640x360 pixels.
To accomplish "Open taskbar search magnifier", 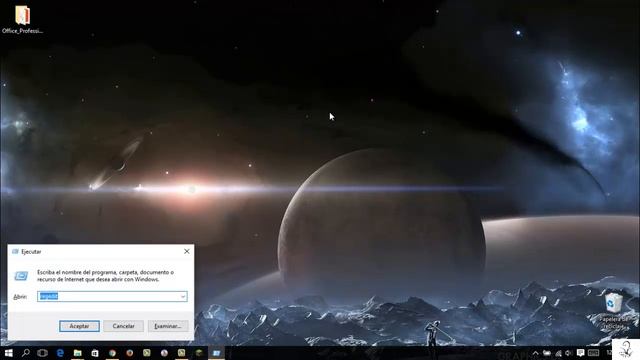I will (x=25, y=353).
